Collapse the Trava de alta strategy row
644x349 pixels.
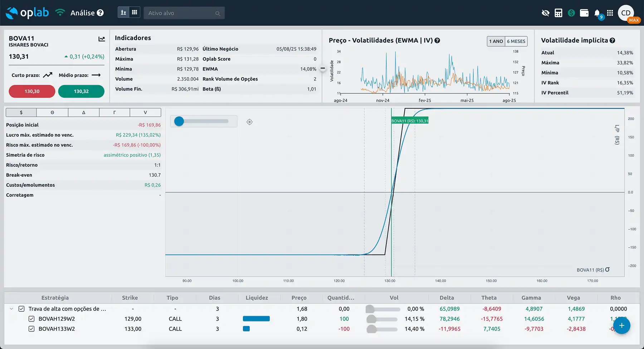pyautogui.click(x=11, y=309)
